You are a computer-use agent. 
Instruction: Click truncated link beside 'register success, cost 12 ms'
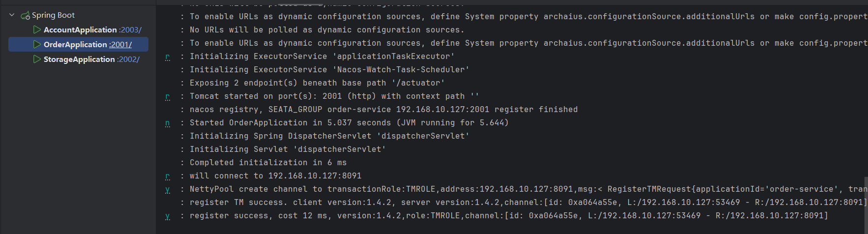pyautogui.click(x=168, y=216)
